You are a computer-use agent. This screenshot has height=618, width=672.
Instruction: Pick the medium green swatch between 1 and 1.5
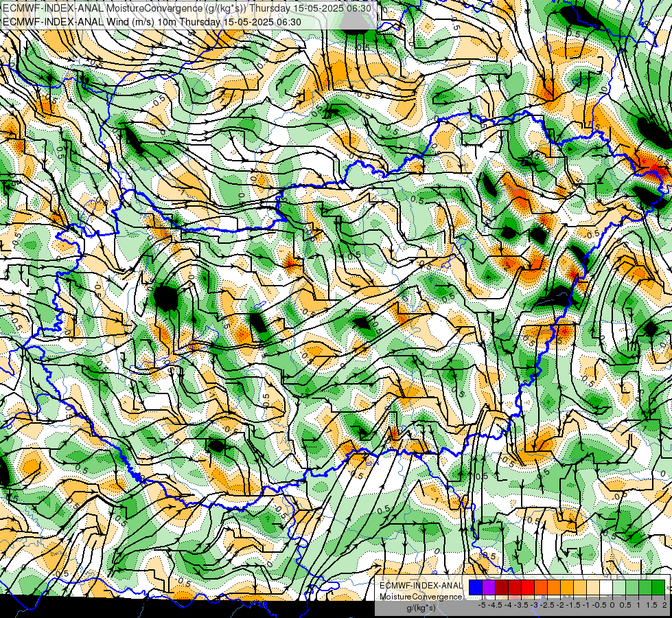tap(645, 587)
